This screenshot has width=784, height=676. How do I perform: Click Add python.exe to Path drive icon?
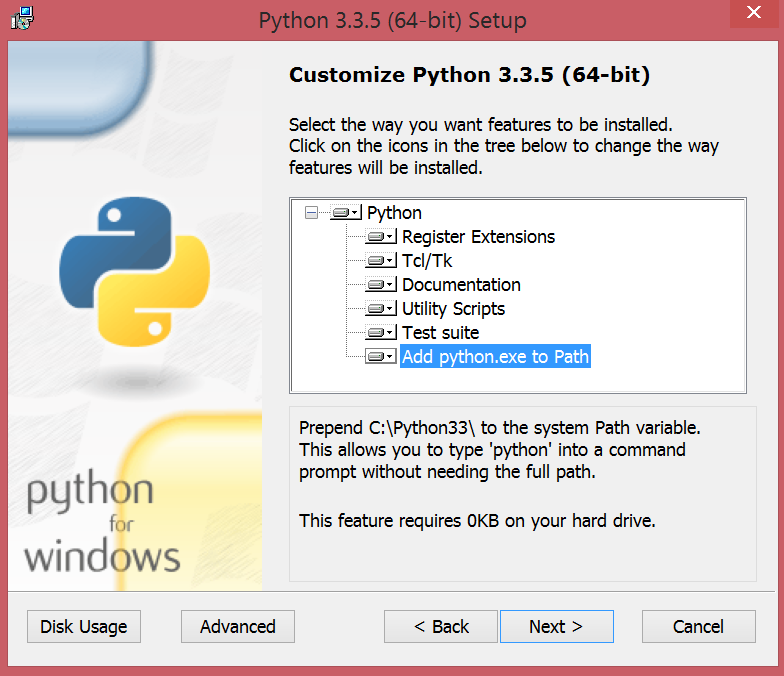381,357
